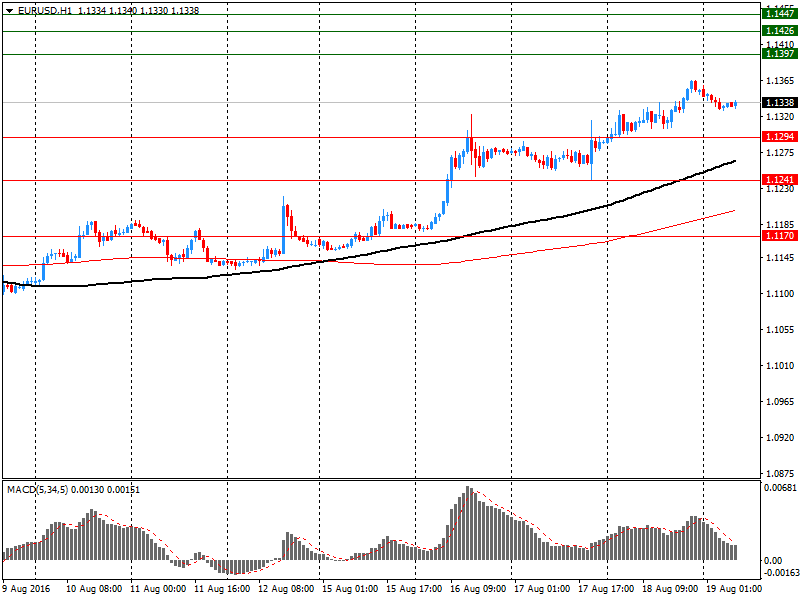The width and height of the screenshot is (800, 600).
Task: Click the 18 Aug 09:00 time axis label
Action: 670,589
